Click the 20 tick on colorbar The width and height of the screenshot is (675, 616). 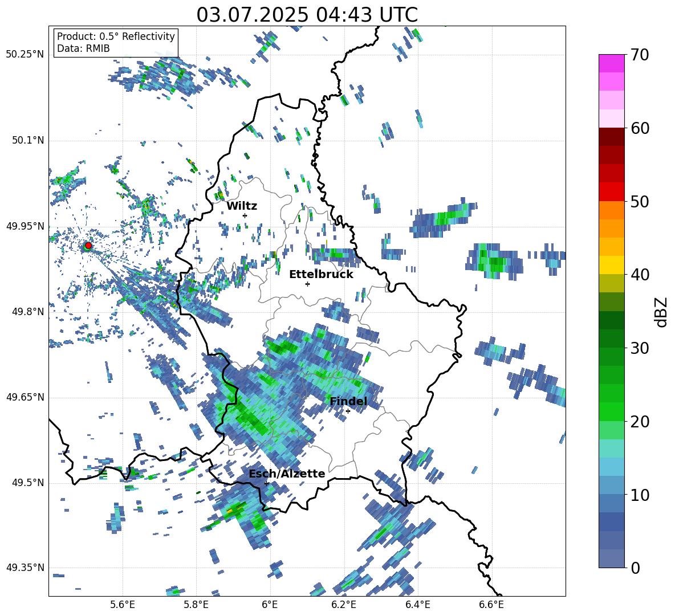point(640,422)
